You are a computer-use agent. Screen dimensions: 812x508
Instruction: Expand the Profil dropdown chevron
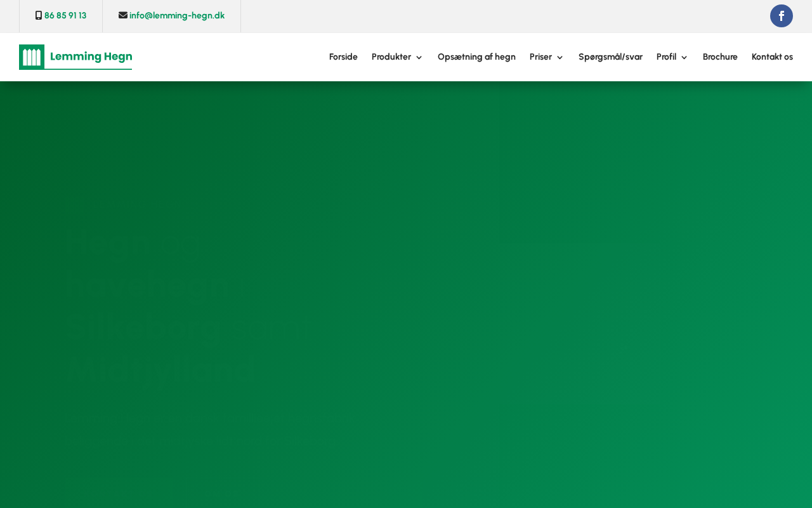click(684, 58)
